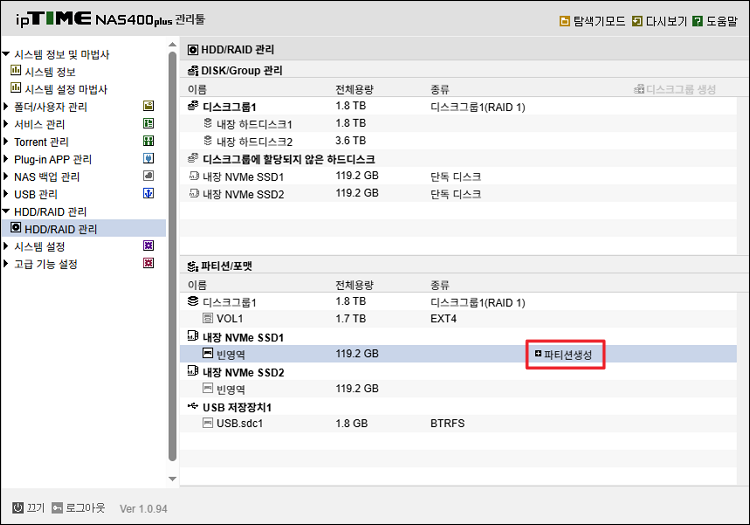The image size is (750, 525).
Task: Click the icon beside Torrent 관리
Action: click(148, 142)
